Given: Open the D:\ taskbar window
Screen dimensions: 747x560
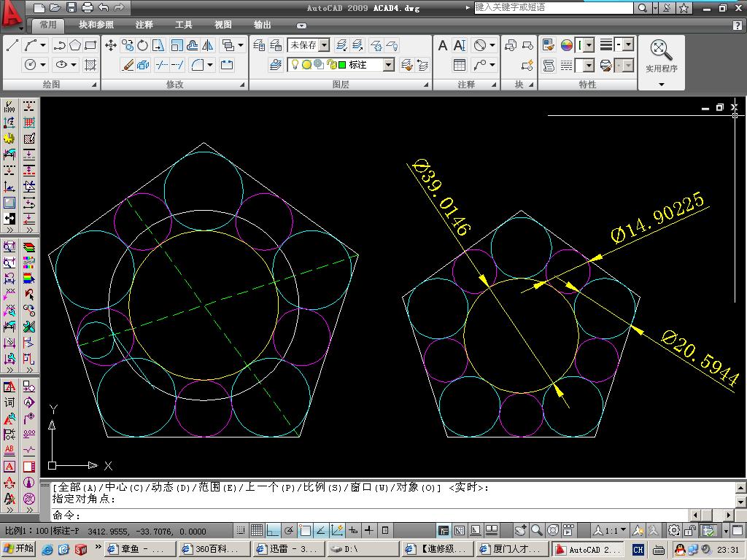Looking at the screenshot, I should click(x=363, y=550).
